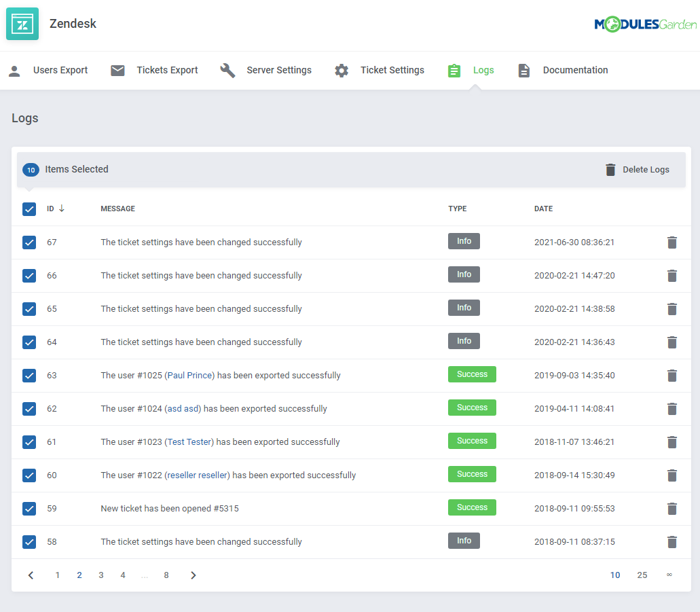The height and width of the screenshot is (612, 700).
Task: Uncheck the checkbox for log 66
Action: point(29,276)
